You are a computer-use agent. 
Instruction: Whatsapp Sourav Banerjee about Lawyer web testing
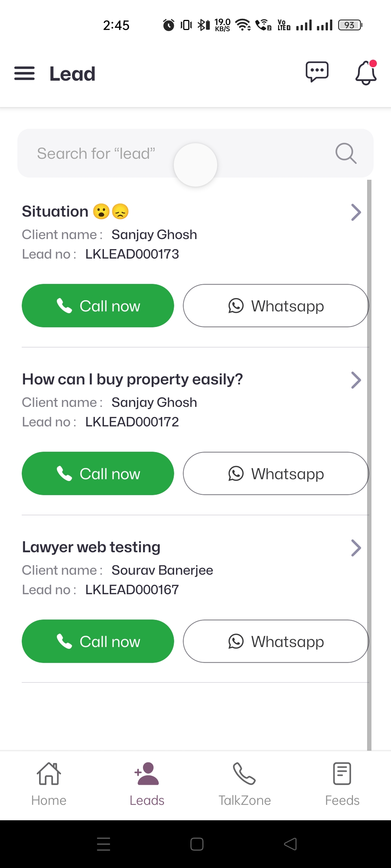pyautogui.click(x=276, y=641)
